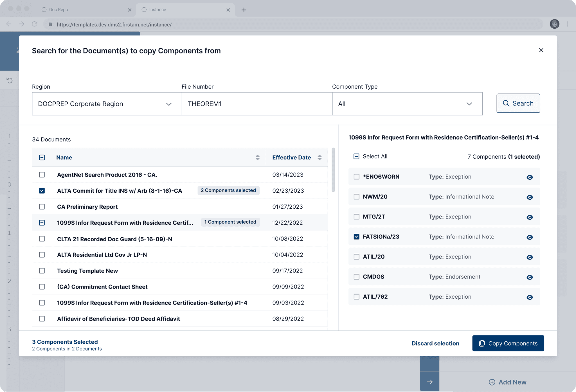The width and height of the screenshot is (576, 392).
Task: Show preview of CMDGS Endorsement component
Action: click(530, 277)
